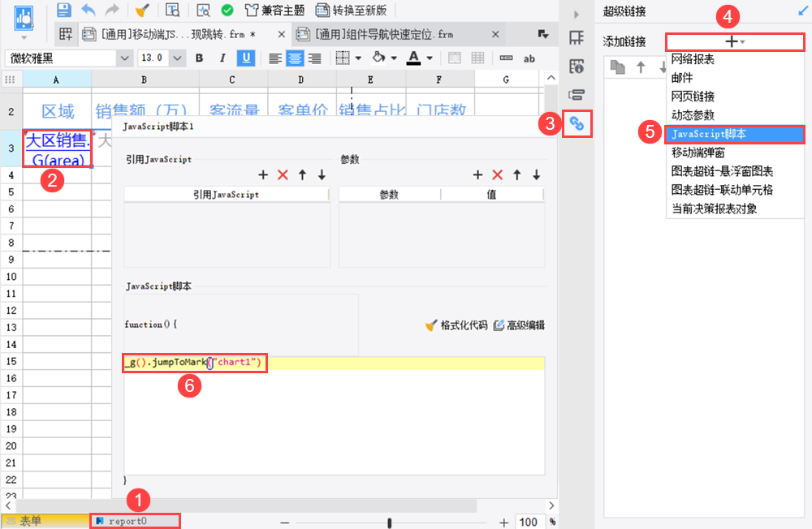Image resolution: width=812 pixels, height=529 pixels.
Task: Expand the collapsed right panel arrow
Action: tap(577, 15)
